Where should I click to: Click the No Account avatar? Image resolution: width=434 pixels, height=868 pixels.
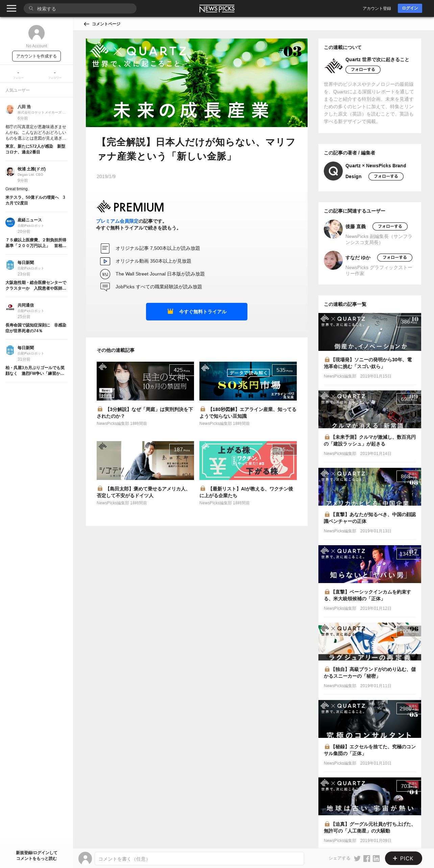point(37,33)
